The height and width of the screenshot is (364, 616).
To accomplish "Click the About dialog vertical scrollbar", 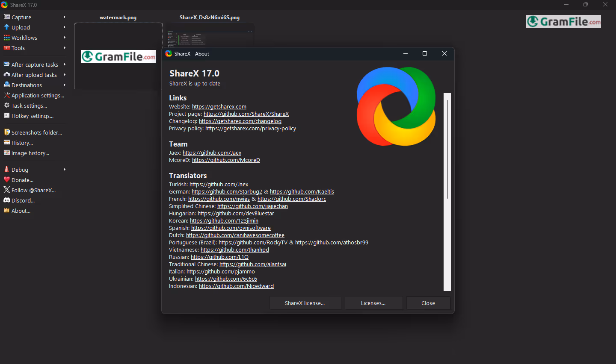I will 447,191.
